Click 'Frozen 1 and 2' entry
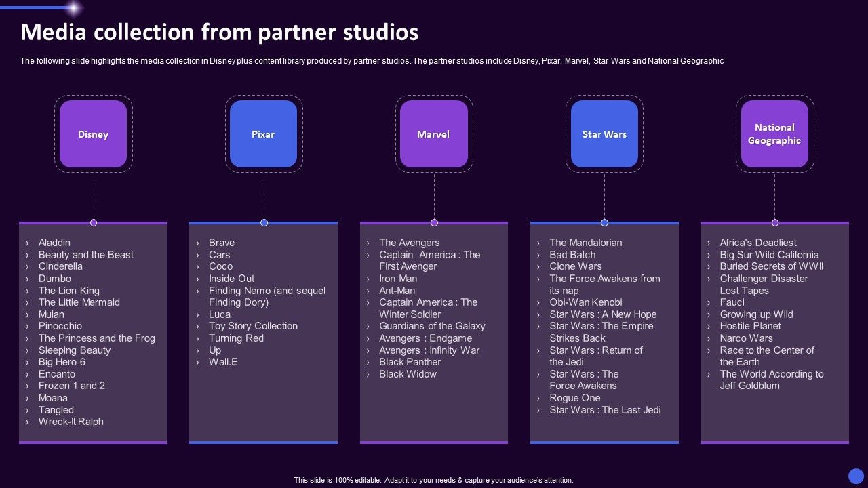868x488 pixels. pyautogui.click(x=72, y=386)
